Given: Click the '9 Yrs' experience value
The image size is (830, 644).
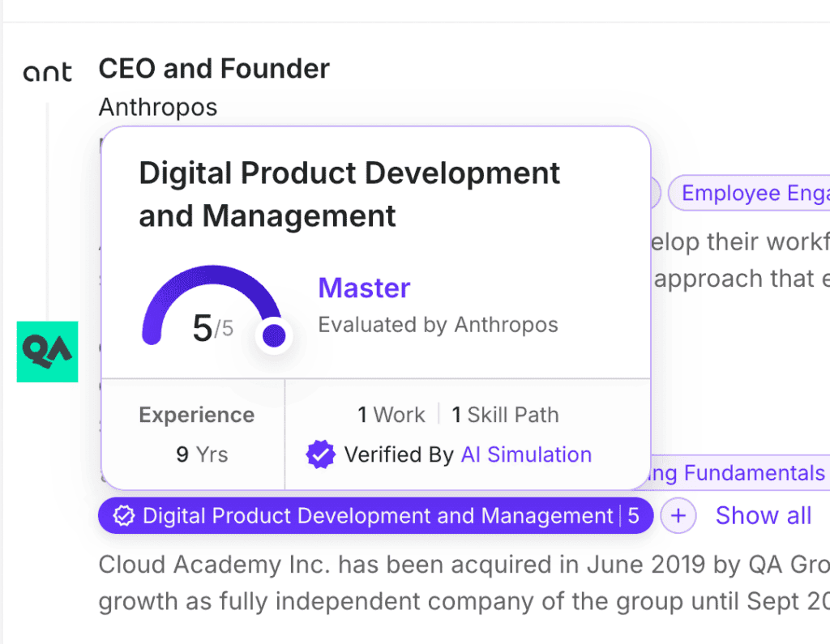Looking at the screenshot, I should pyautogui.click(x=202, y=454).
